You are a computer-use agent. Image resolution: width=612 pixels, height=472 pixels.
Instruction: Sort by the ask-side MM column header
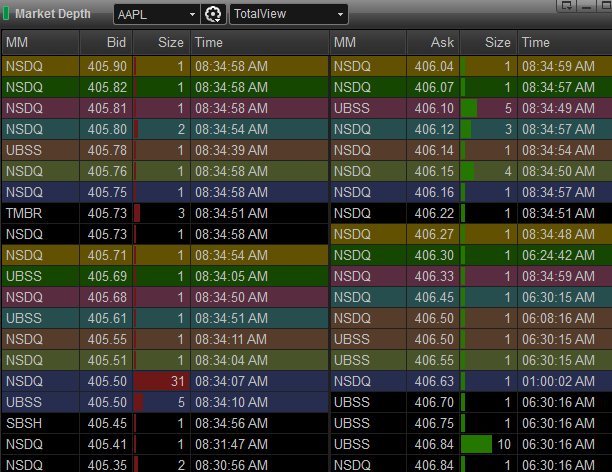368,42
